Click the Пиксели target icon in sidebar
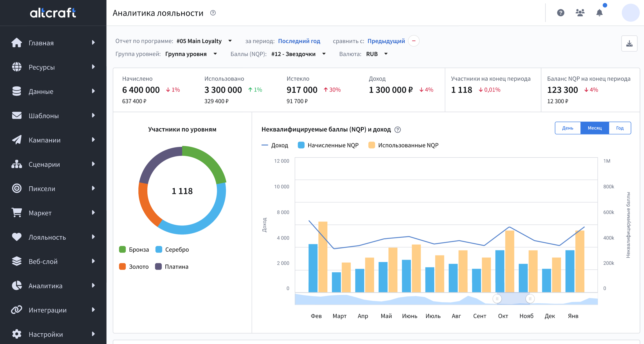The image size is (644, 344). pyautogui.click(x=17, y=188)
